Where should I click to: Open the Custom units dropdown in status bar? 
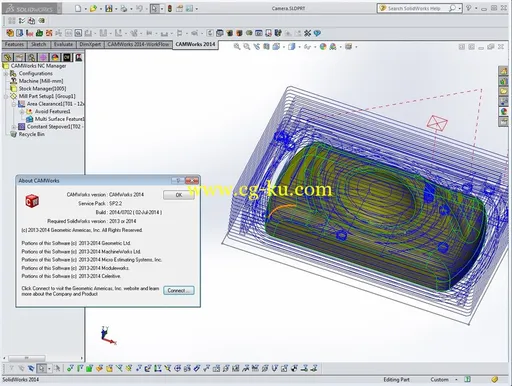click(456, 380)
